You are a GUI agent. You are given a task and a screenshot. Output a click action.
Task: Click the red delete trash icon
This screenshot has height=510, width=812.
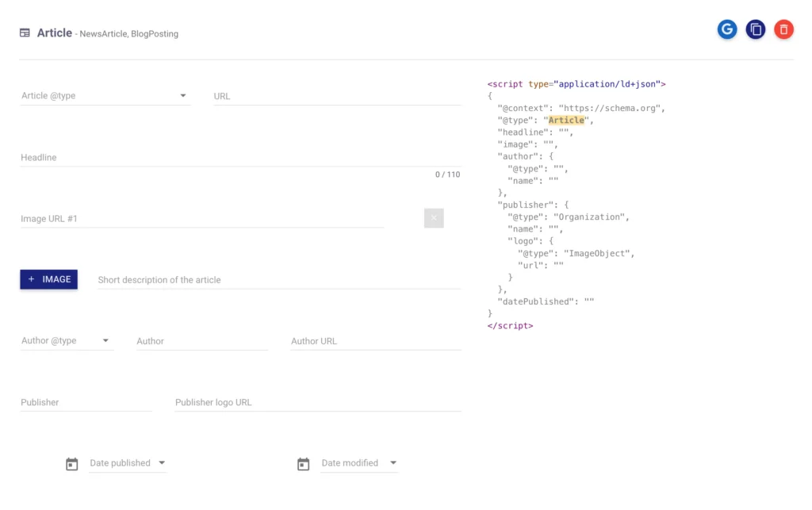point(783,29)
